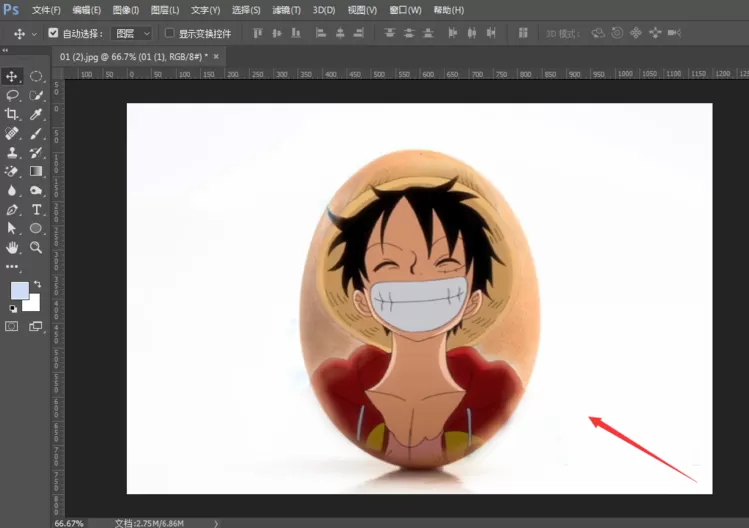Align bottom edges in options bar
Viewport: 749px width, 528px height.
296,33
